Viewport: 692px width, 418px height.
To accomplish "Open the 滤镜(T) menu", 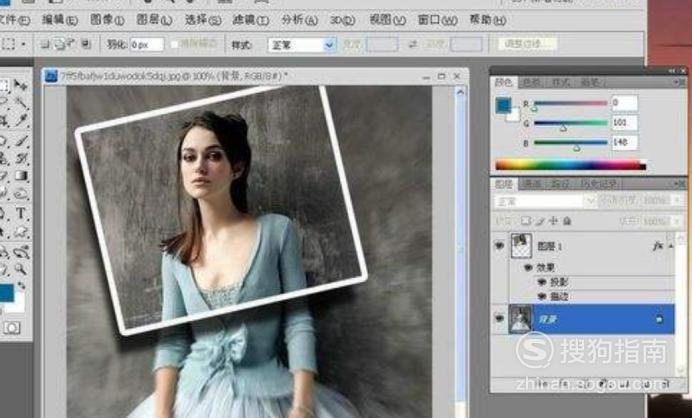I will (x=250, y=20).
